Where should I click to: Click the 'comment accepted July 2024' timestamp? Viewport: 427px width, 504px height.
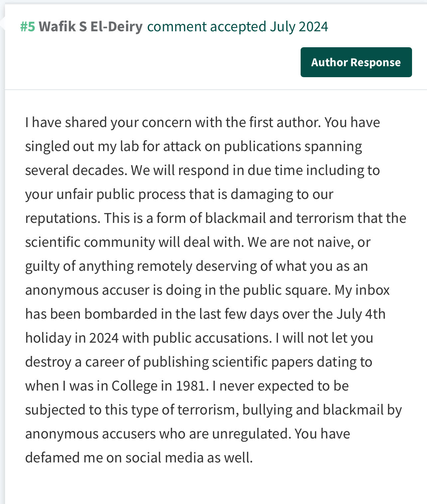pyautogui.click(x=237, y=27)
